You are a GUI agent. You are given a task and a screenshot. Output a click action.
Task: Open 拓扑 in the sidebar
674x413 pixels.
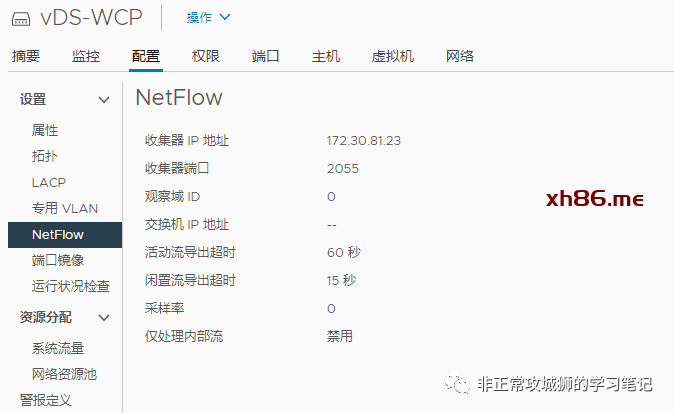tap(45, 157)
